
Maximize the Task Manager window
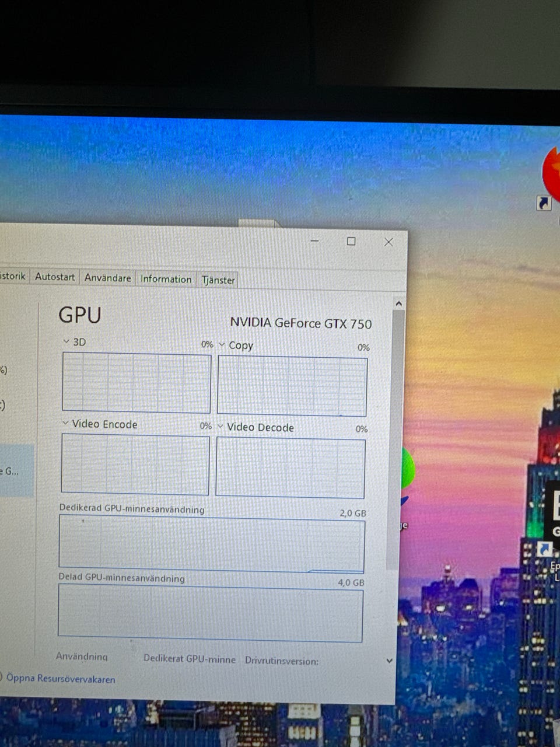tap(351, 241)
